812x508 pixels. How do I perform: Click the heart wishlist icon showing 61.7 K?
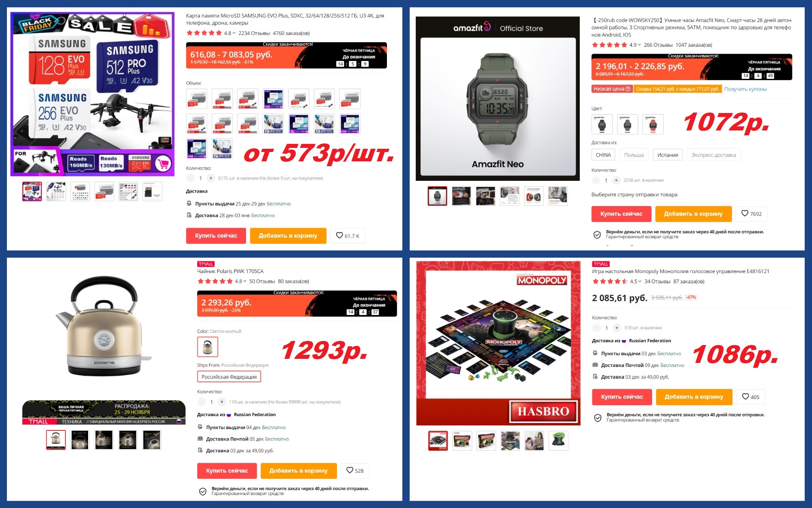pyautogui.click(x=339, y=235)
